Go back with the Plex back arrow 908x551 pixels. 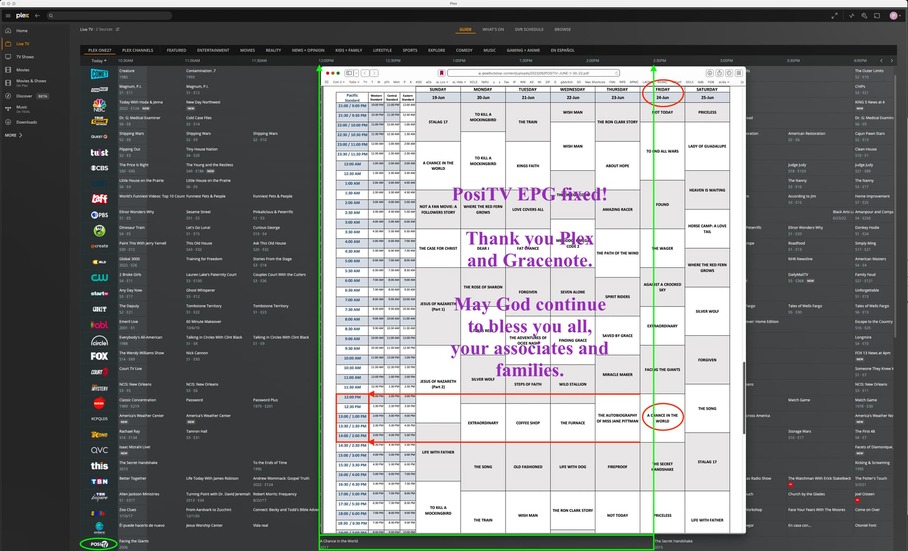(x=38, y=16)
